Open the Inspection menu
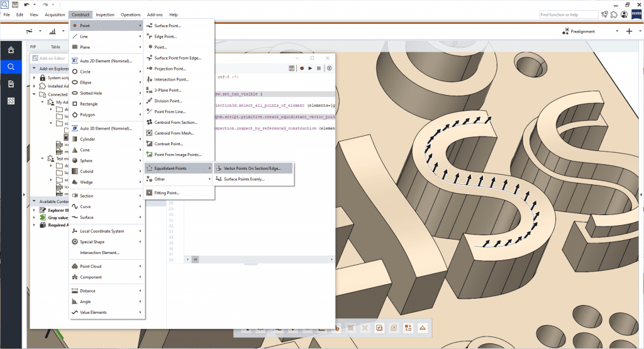The image size is (644, 349). tap(105, 14)
